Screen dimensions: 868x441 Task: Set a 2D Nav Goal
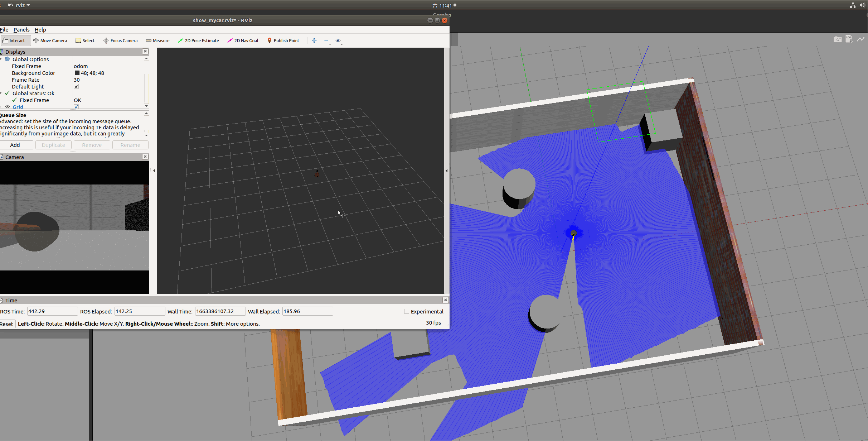click(243, 40)
